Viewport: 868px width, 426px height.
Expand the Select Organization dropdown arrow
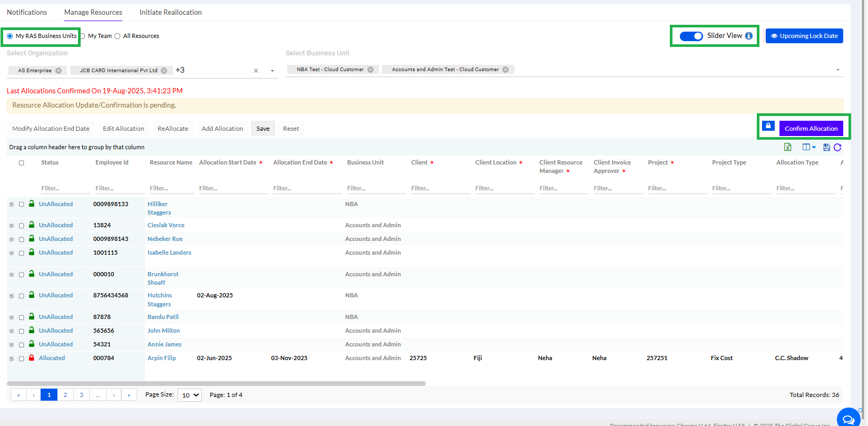tap(272, 71)
